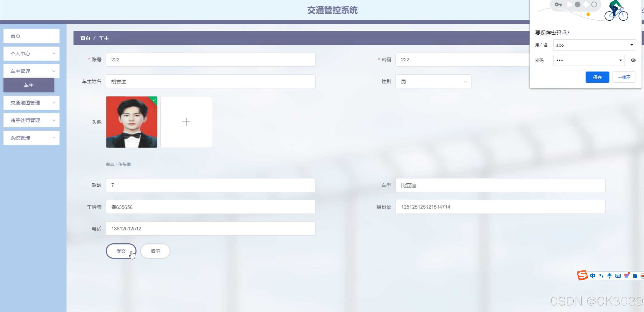Save the password with 保存 button
This screenshot has width=644, height=312.
click(597, 77)
